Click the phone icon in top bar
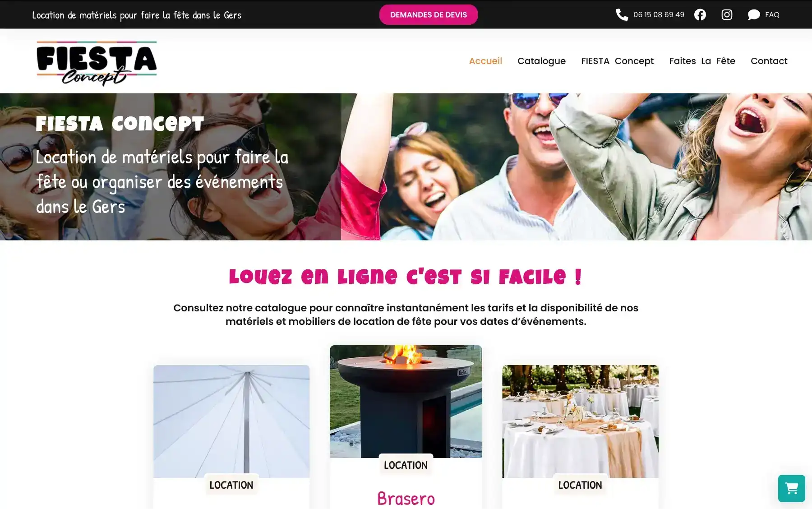This screenshot has width=812, height=509. 622,15
